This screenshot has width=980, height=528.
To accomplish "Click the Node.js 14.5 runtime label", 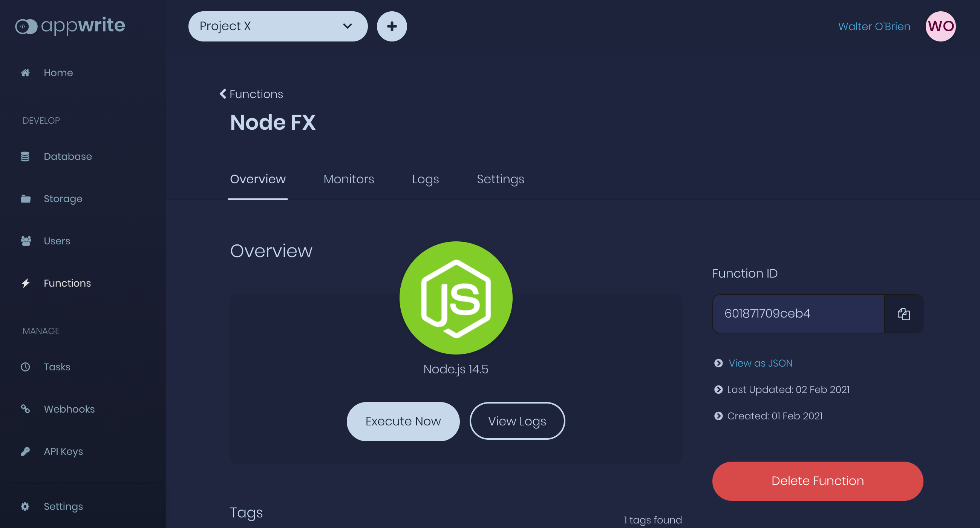I will tap(456, 369).
